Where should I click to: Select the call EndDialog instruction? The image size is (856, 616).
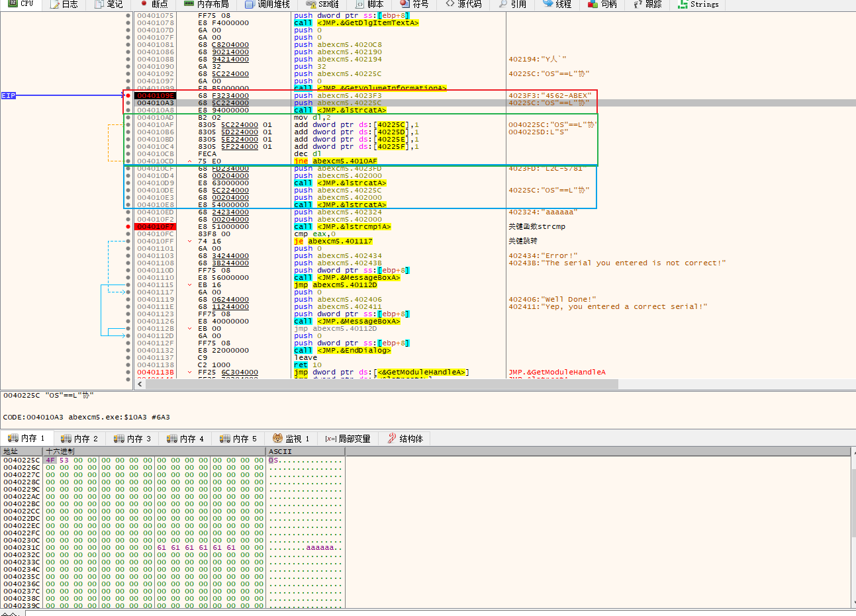pos(342,350)
